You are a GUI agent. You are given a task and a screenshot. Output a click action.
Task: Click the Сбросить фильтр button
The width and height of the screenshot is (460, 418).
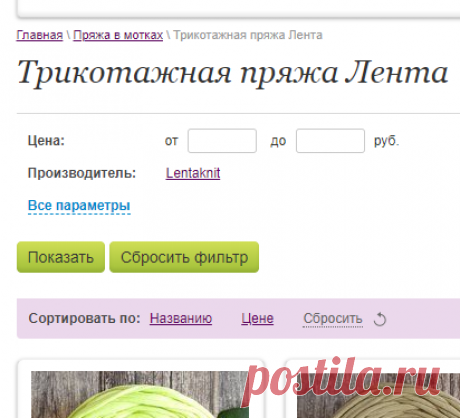[184, 257]
